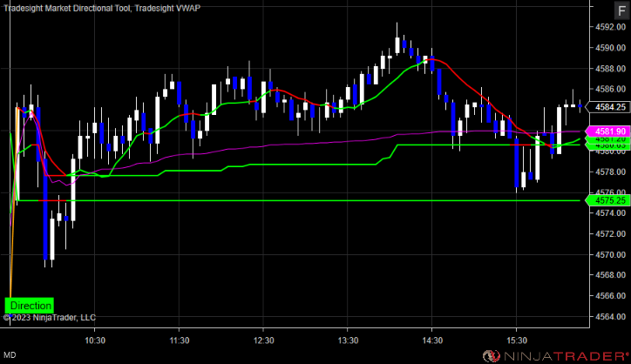Click the magenta VWAP price marker 4581.90
The height and width of the screenshot is (364, 631).
608,131
